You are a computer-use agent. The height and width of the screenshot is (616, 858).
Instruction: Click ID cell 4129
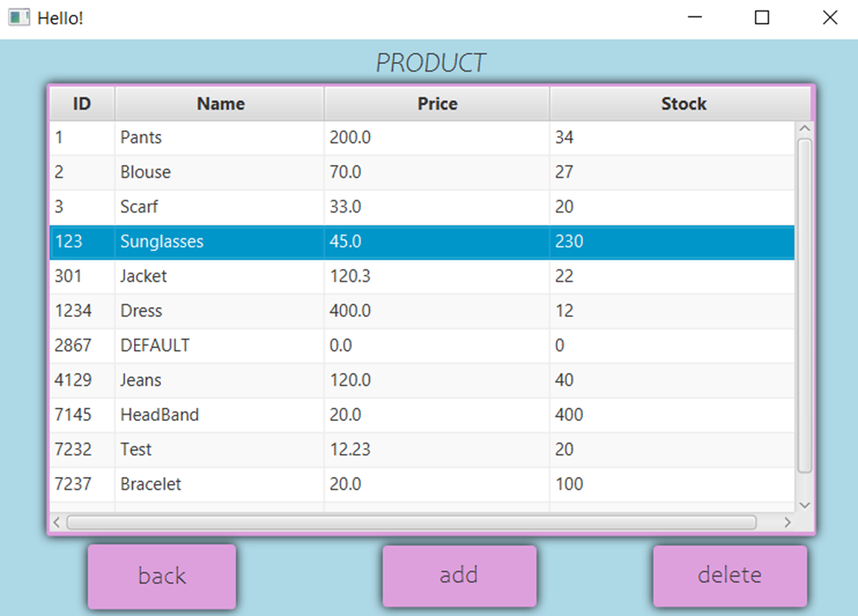click(x=82, y=381)
